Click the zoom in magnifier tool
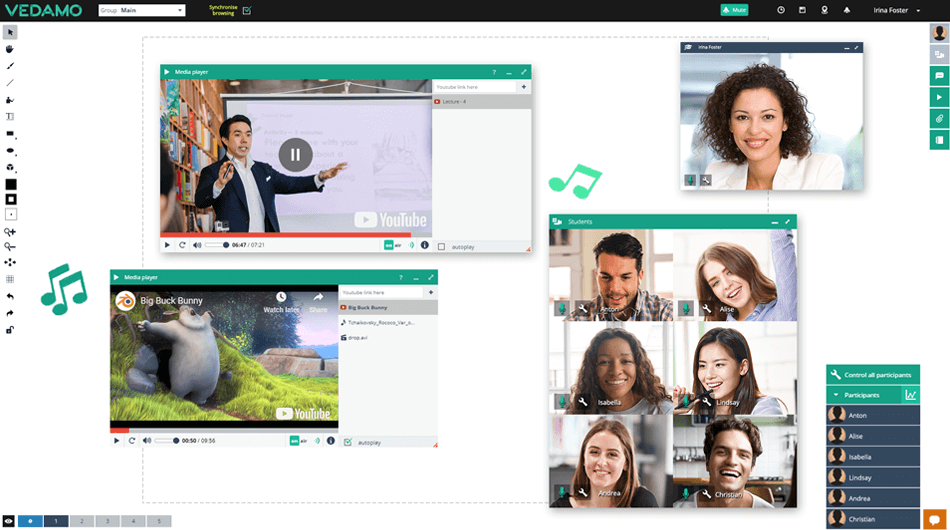Image resolution: width=950 pixels, height=530 pixels. click(10, 231)
